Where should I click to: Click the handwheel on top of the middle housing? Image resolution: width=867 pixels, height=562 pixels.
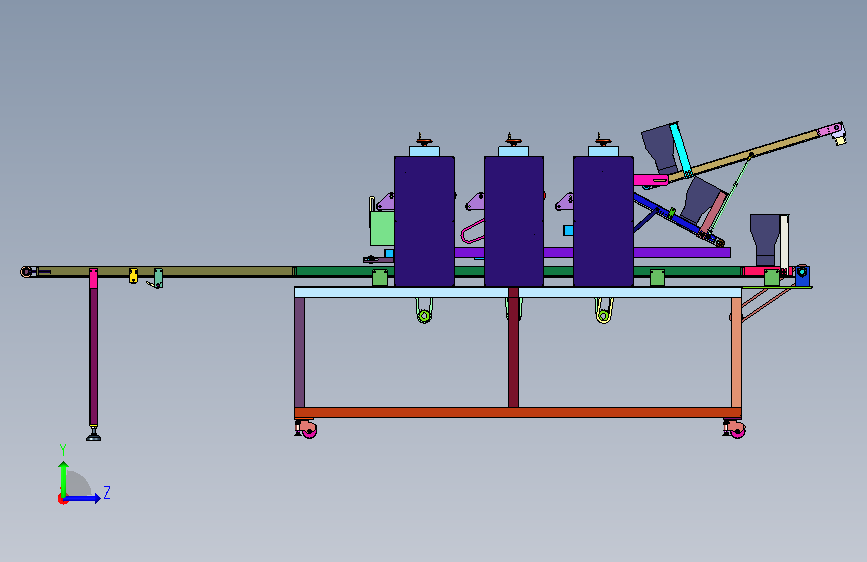tap(514, 139)
